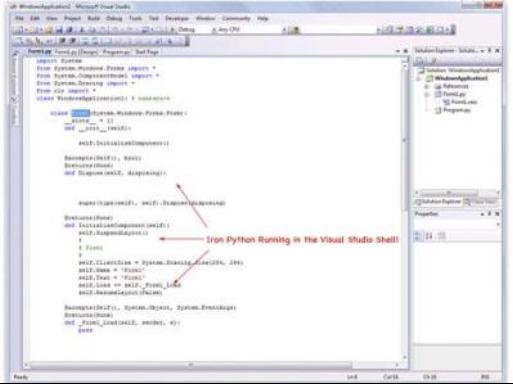
Task: Open the active files dropdown arrow
Action: (398, 51)
